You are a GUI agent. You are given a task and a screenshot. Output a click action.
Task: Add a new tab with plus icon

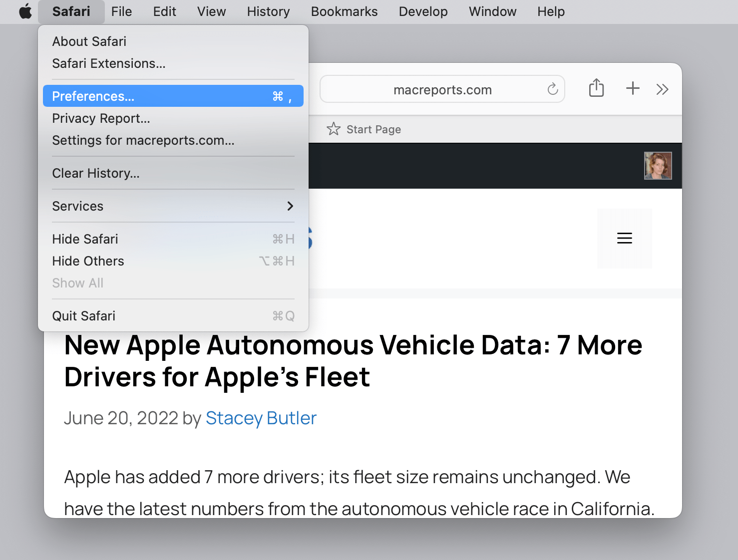click(633, 88)
